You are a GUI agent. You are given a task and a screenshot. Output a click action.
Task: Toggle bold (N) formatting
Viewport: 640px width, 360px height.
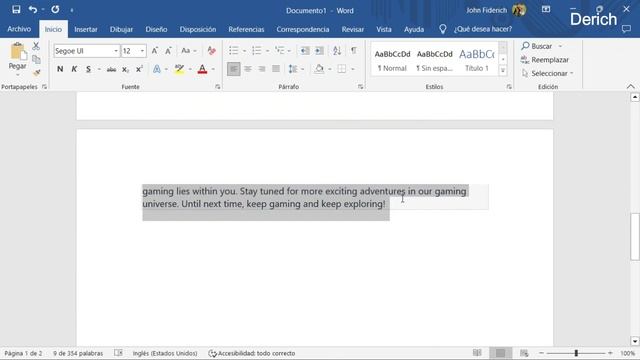pyautogui.click(x=60, y=69)
